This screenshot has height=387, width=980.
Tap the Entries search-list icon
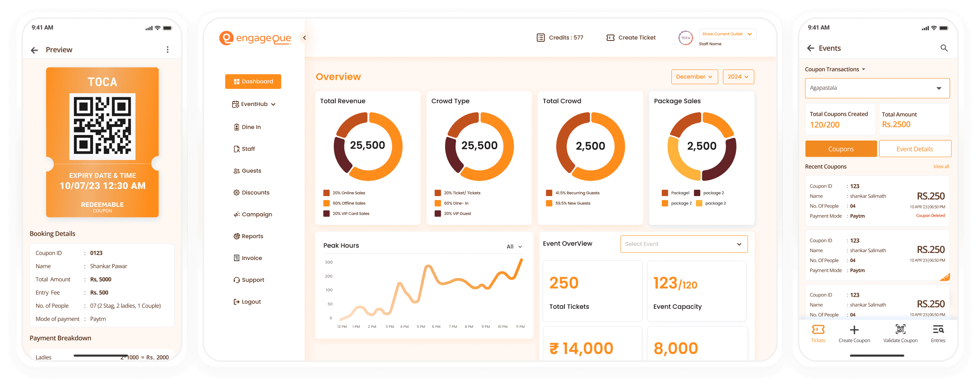938,329
